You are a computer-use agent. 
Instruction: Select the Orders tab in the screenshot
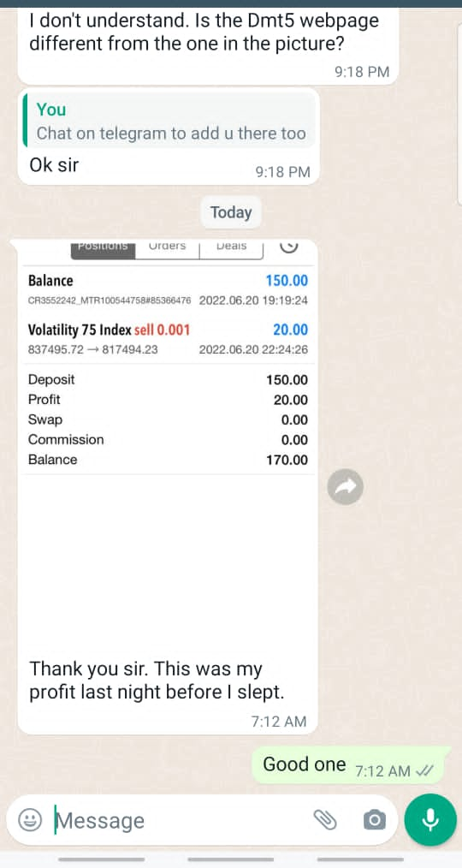pos(167,247)
